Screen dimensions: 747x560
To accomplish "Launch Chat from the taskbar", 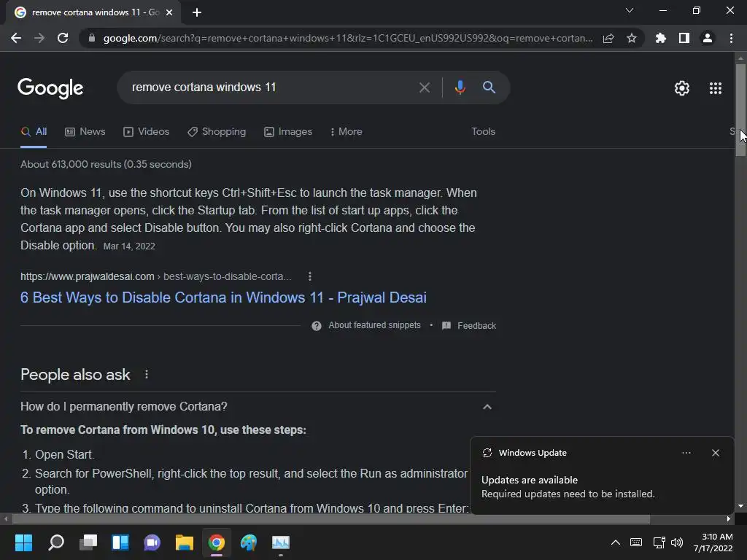I will tap(152, 542).
